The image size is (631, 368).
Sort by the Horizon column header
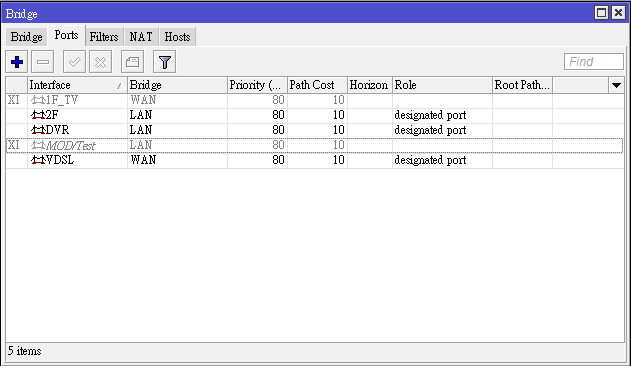click(370, 85)
